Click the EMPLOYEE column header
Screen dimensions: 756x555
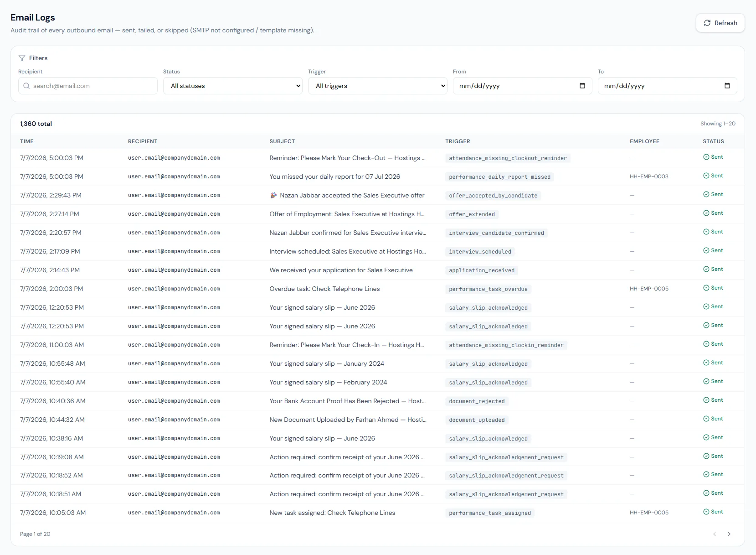[644, 141]
